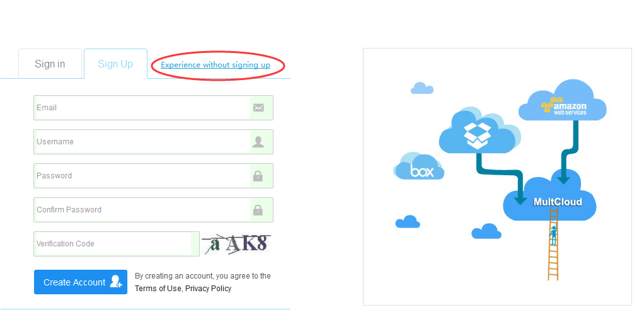Screen dimensions: 644x334
Task: Click into the Username field
Action: point(153,142)
